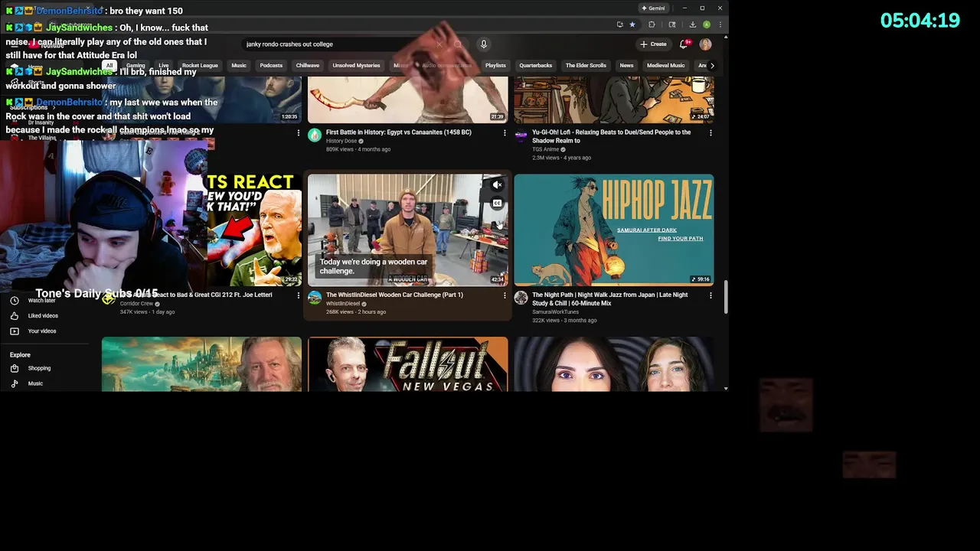Open The WhistlinDiesel Wooden Car Challenge title
The image size is (980, 551).
394,295
